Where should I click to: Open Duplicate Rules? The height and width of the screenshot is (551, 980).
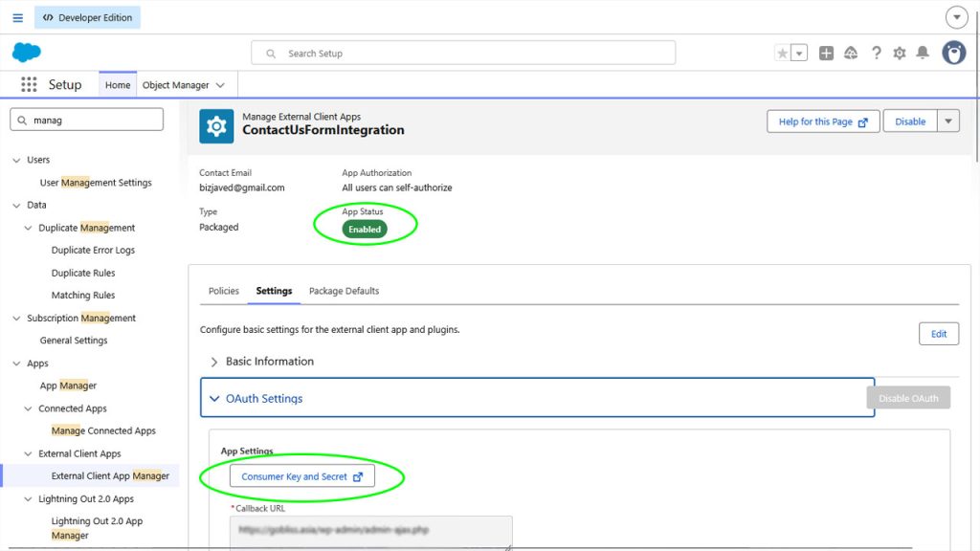(x=83, y=273)
